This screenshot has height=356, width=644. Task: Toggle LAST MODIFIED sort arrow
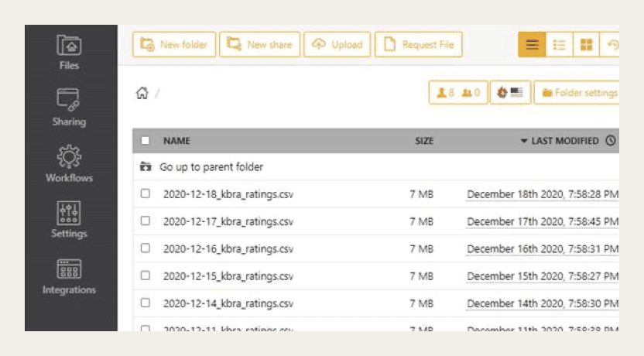[524, 141]
